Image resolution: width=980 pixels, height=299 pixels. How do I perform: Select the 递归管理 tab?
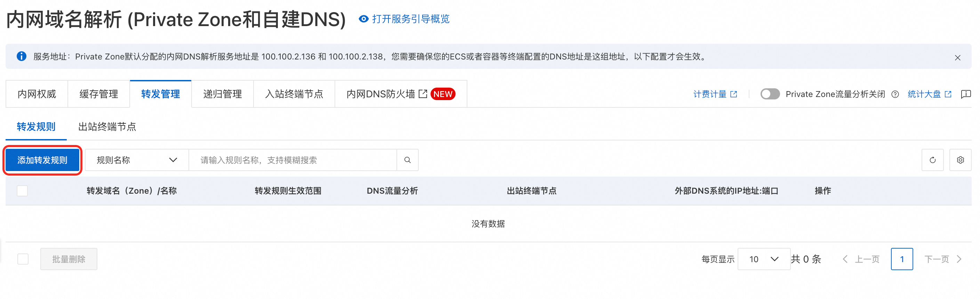pos(222,94)
